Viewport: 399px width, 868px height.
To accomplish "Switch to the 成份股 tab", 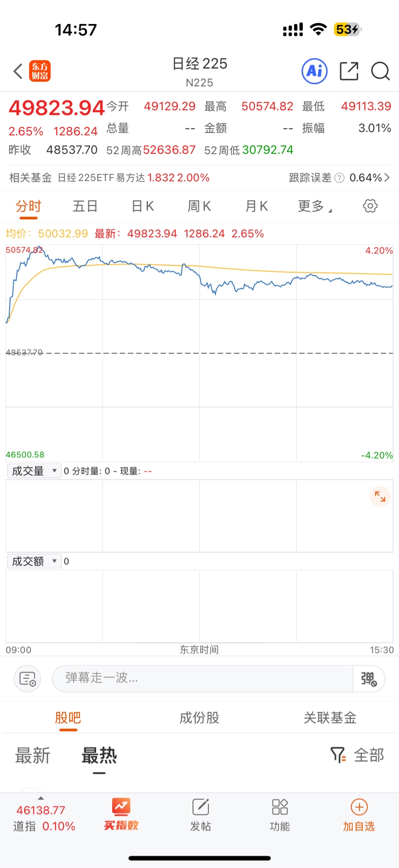I will click(x=199, y=718).
